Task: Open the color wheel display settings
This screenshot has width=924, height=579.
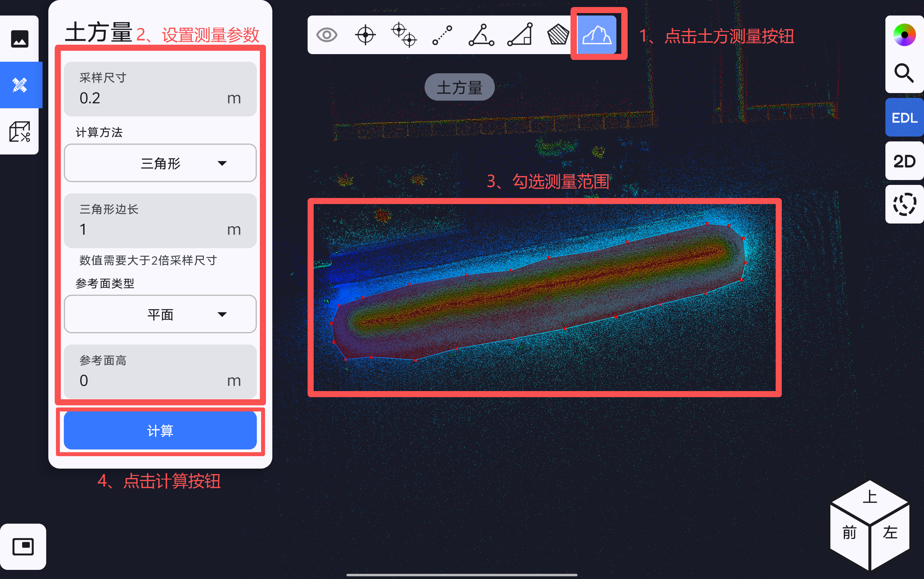Action: 904,35
